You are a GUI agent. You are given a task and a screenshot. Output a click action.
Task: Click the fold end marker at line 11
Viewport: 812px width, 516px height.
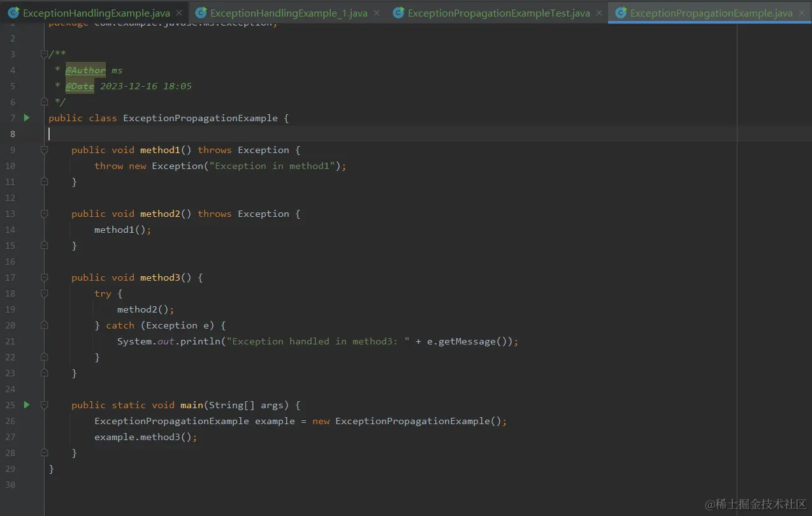(44, 181)
